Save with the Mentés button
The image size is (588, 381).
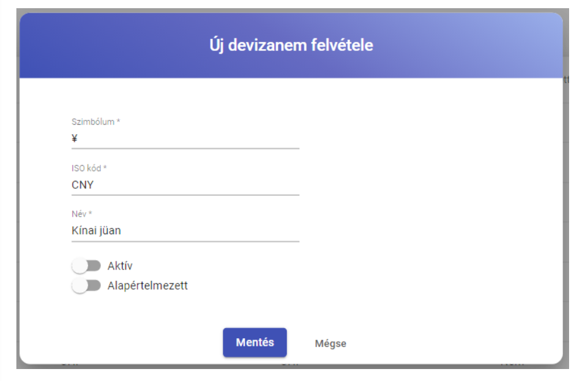pyautogui.click(x=255, y=343)
